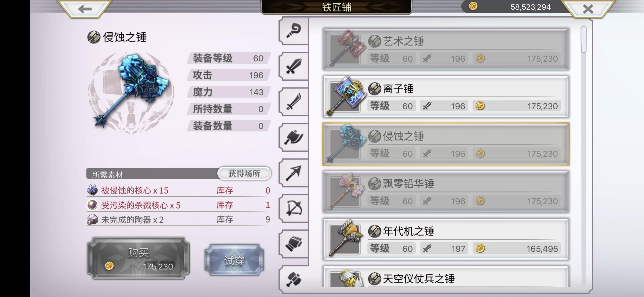Select 天空仪仗兵之锤 list entry
Screen dimensions: 644x297
[x=446, y=276]
